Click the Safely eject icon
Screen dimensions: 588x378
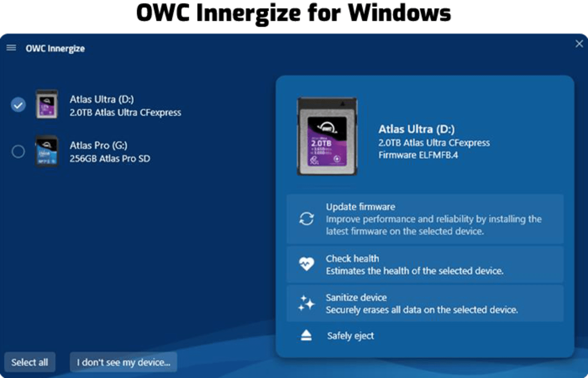pos(307,335)
